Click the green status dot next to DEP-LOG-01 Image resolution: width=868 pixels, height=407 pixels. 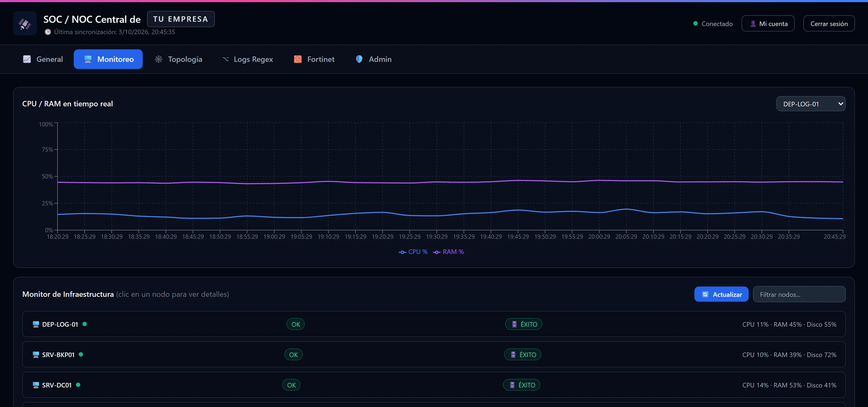85,324
